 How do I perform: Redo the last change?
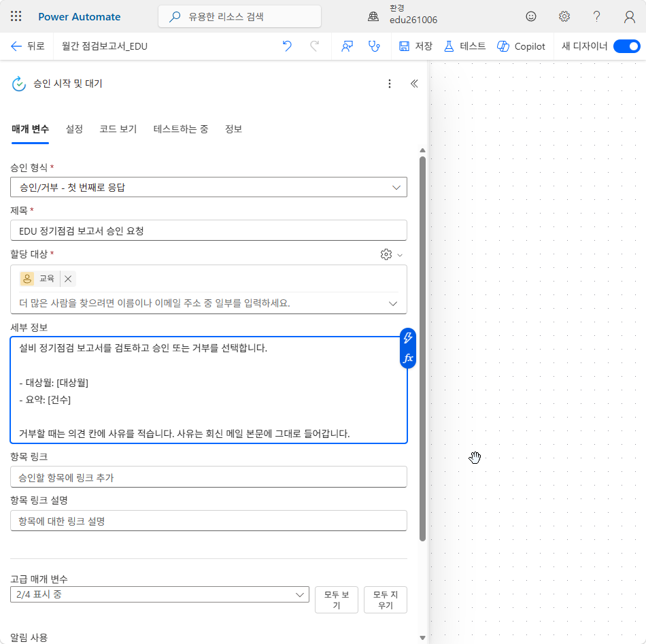314,46
